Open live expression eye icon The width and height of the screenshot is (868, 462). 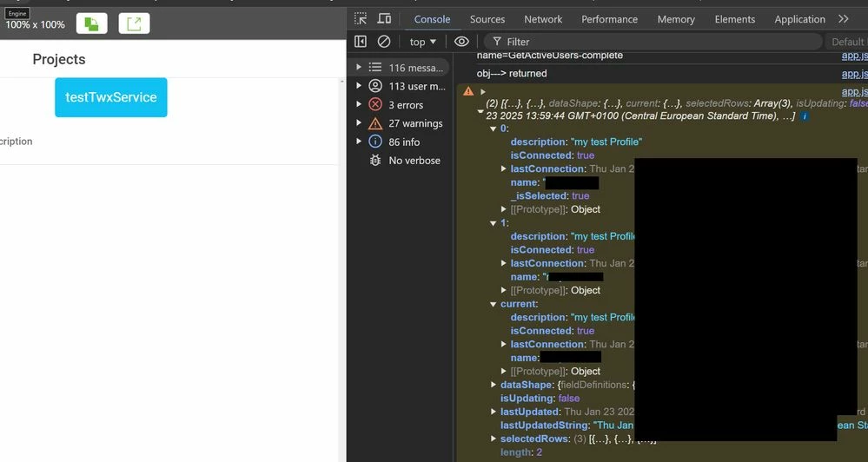pos(461,42)
